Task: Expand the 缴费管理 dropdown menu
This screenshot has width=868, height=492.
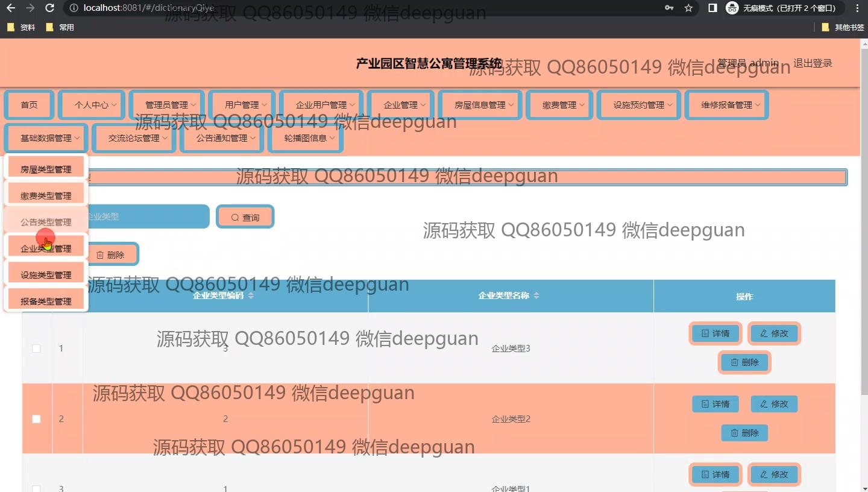Action: (559, 105)
